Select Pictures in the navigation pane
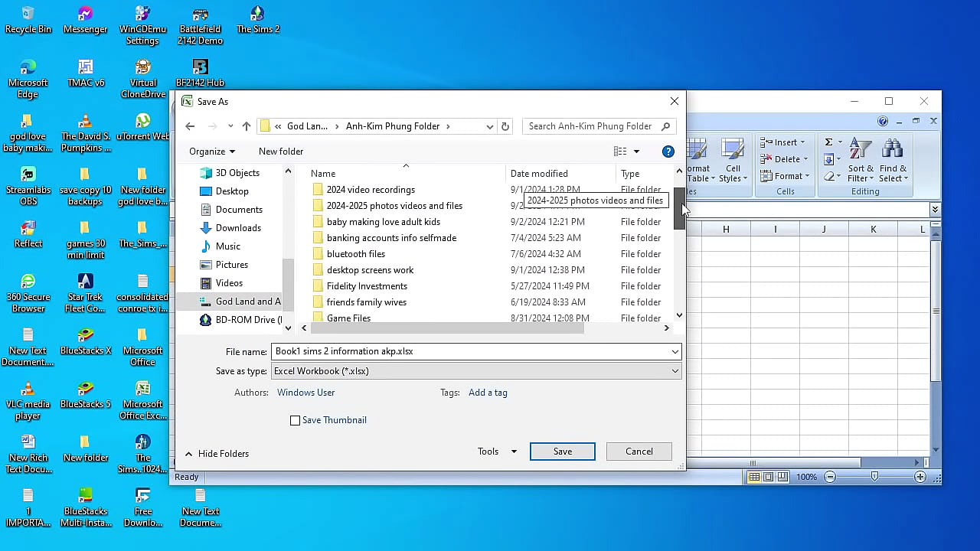This screenshot has height=551, width=980. 232,265
